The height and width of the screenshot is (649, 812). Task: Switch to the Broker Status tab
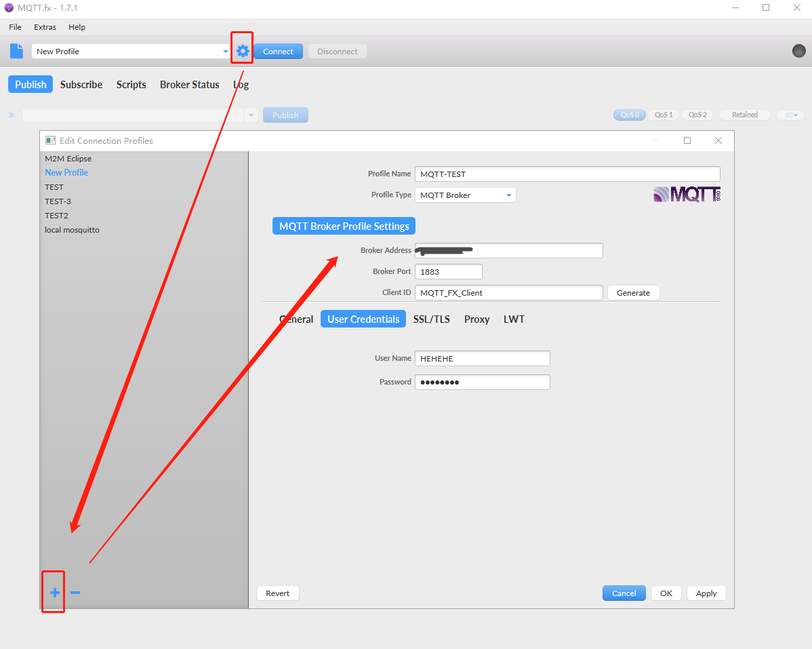point(190,84)
